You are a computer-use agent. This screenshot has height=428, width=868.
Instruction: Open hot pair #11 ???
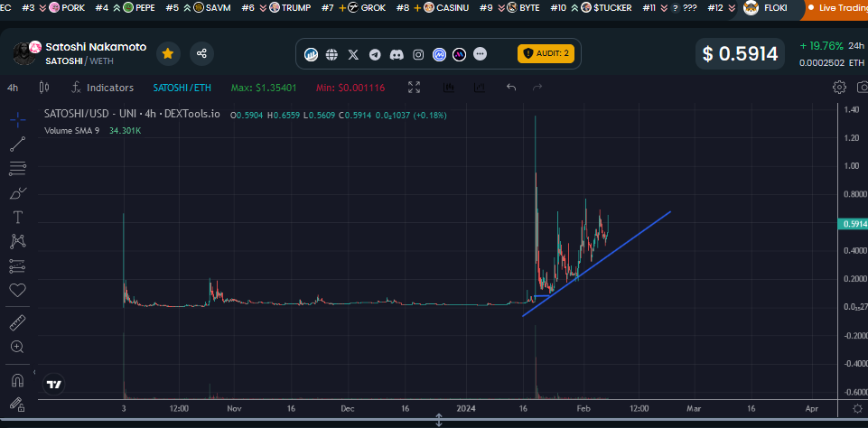(x=669, y=8)
